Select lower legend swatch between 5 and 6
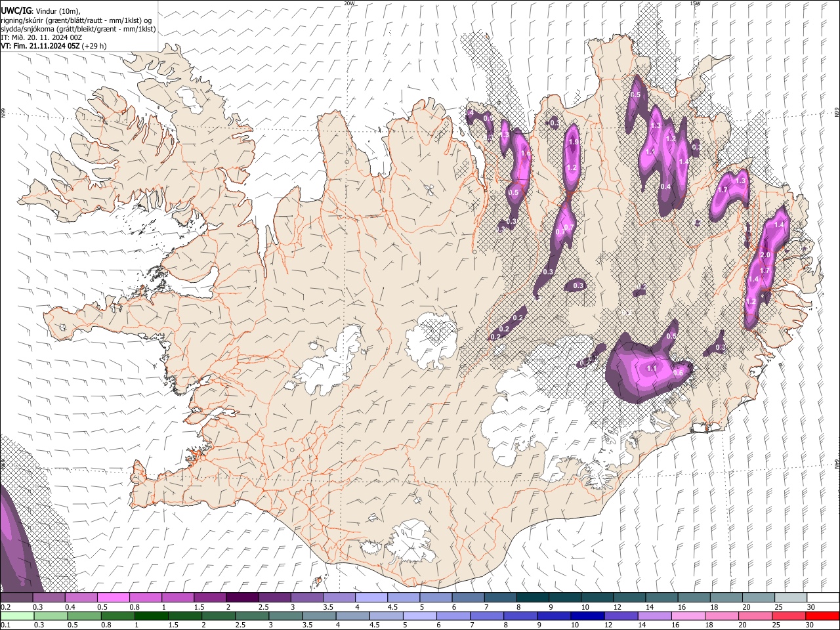 click(x=420, y=616)
